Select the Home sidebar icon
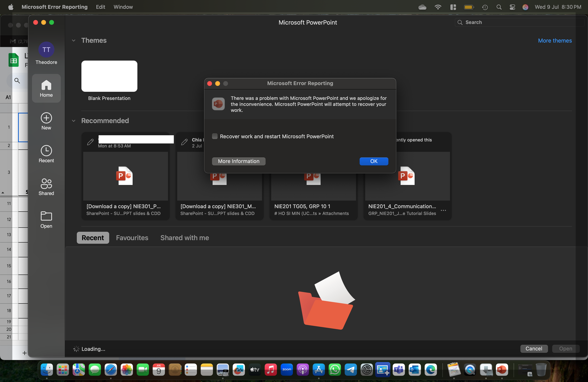The width and height of the screenshot is (588, 382). [x=46, y=88]
